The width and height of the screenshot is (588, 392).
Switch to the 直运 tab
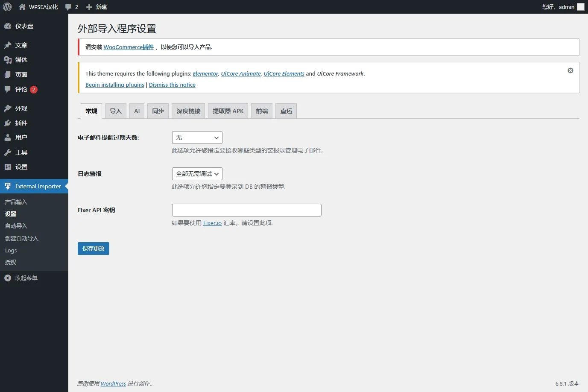pos(286,111)
